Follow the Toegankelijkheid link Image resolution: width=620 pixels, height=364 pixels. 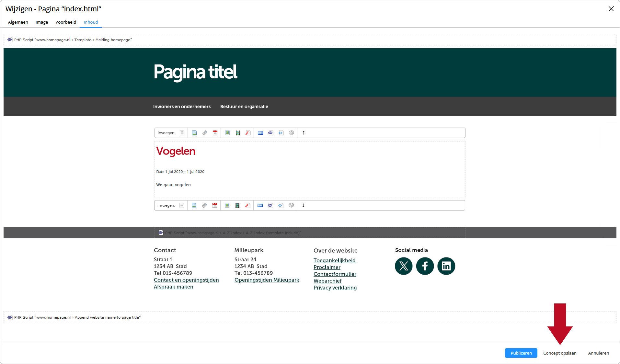click(335, 260)
